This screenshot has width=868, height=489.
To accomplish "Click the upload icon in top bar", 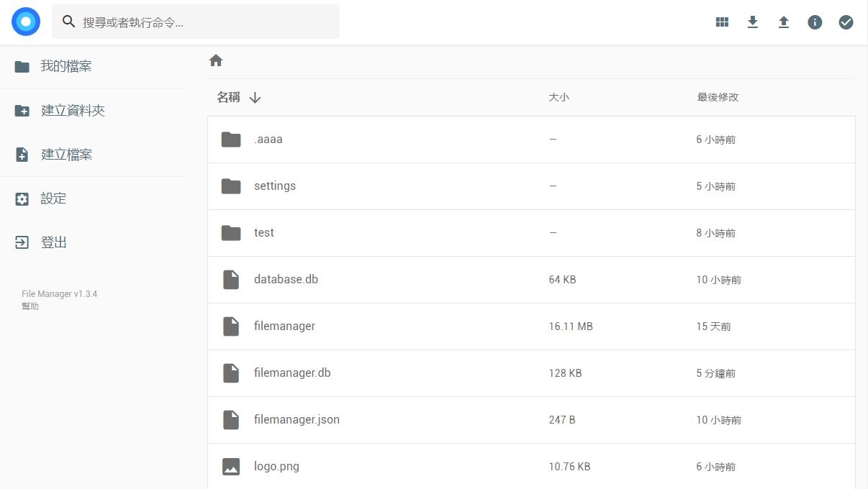I will (784, 22).
